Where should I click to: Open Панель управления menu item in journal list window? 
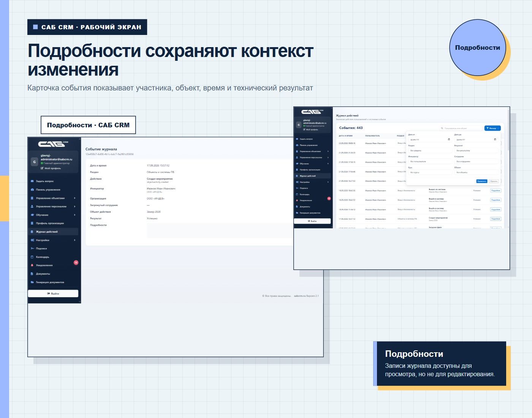pyautogui.click(x=313, y=145)
